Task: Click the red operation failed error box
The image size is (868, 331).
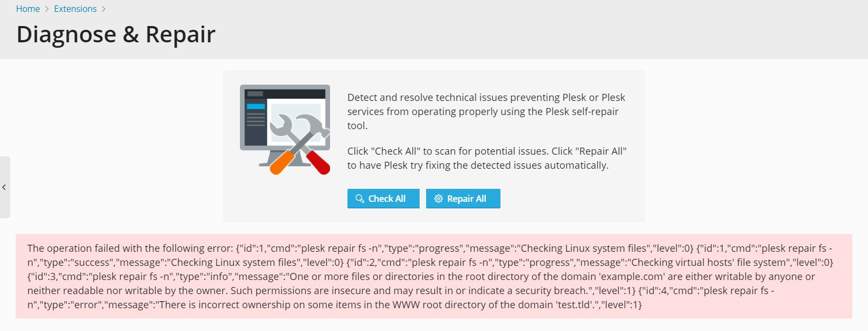Action: (x=434, y=276)
